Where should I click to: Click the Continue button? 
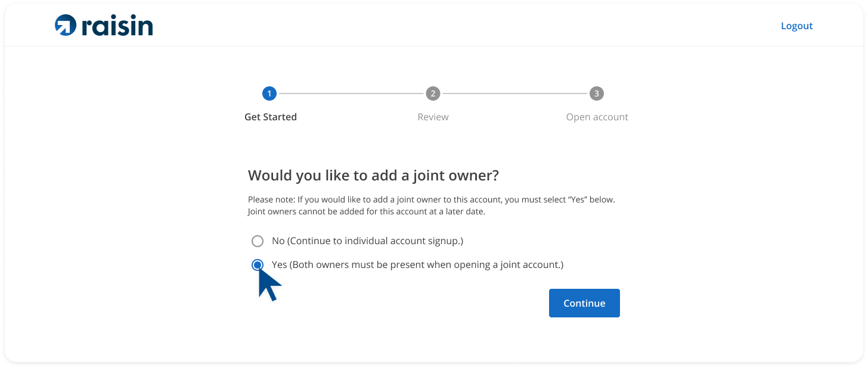coord(584,303)
